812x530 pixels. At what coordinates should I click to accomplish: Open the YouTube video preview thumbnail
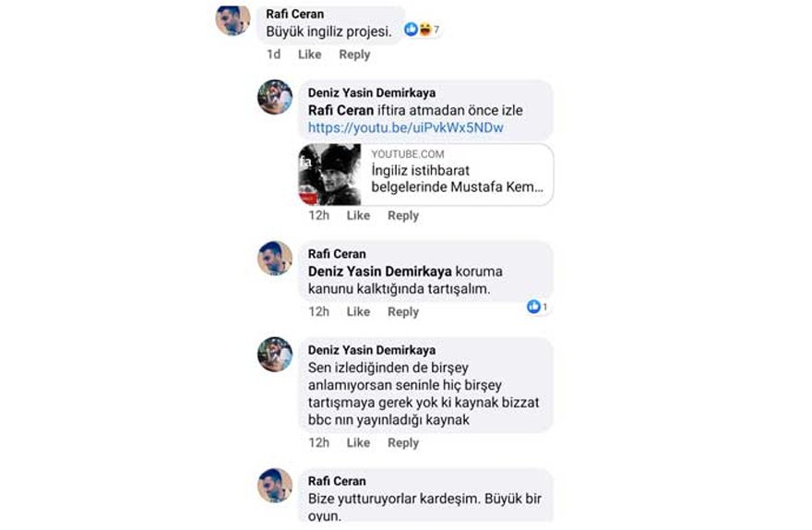330,175
